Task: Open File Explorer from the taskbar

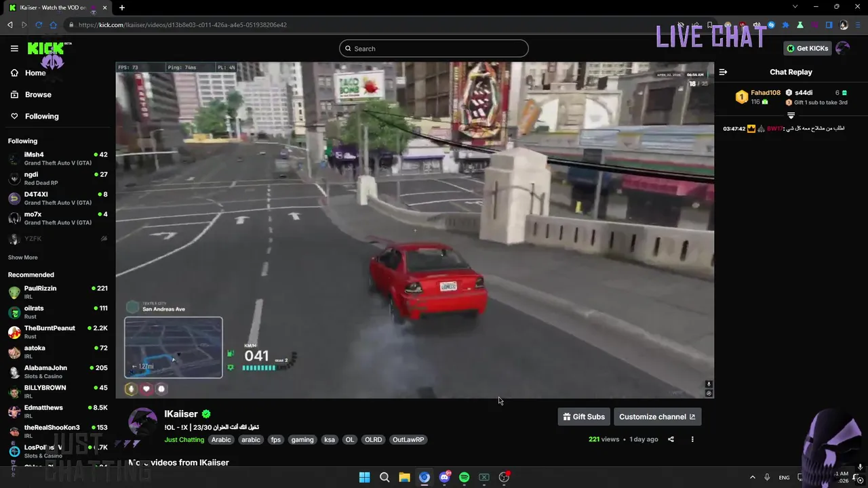Action: click(404, 477)
